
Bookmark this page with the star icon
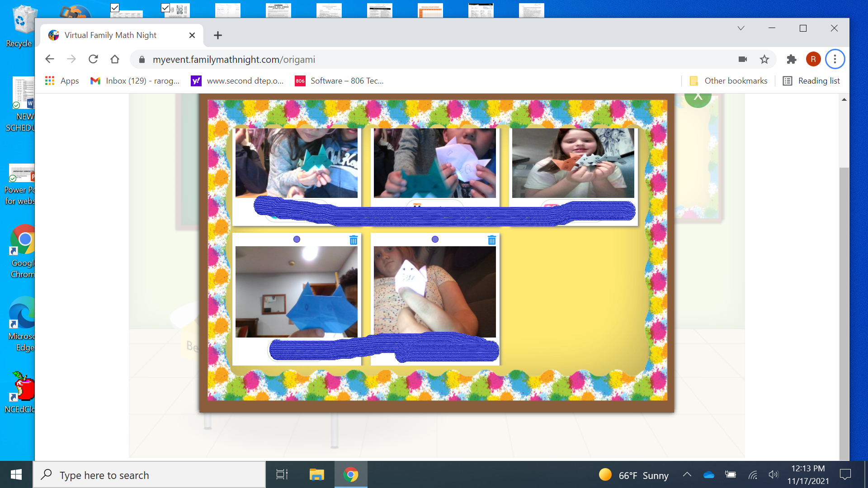point(764,59)
